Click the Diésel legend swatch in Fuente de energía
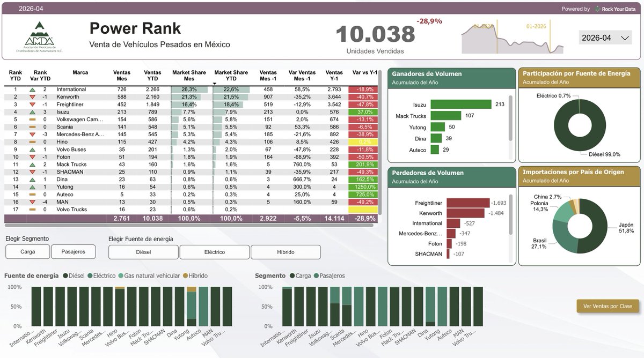This screenshot has width=644, height=358. click(64, 275)
